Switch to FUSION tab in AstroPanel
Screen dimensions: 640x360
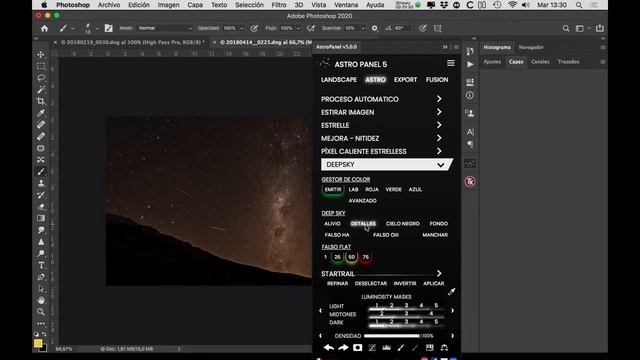(437, 80)
